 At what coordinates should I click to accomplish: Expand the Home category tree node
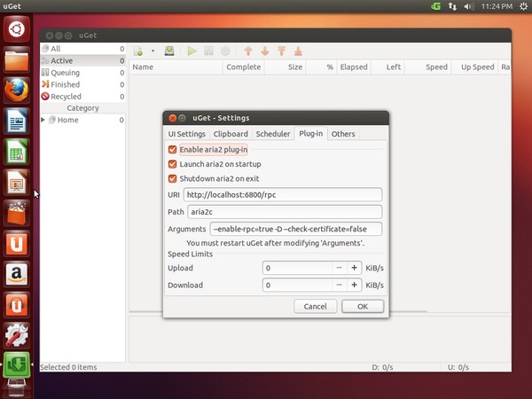click(43, 120)
